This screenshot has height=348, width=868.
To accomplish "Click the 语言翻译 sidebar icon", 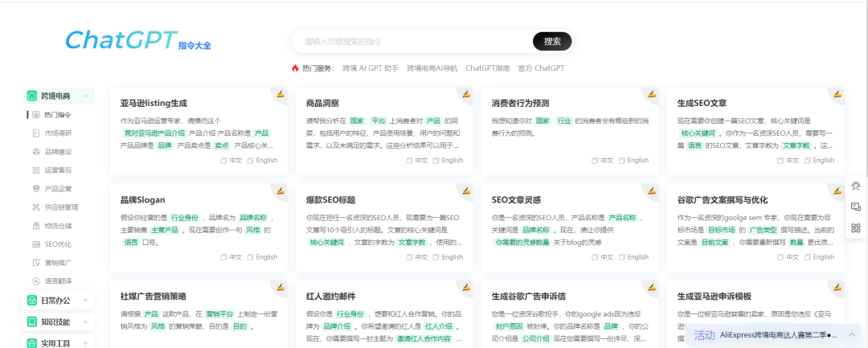I will coord(36,281).
